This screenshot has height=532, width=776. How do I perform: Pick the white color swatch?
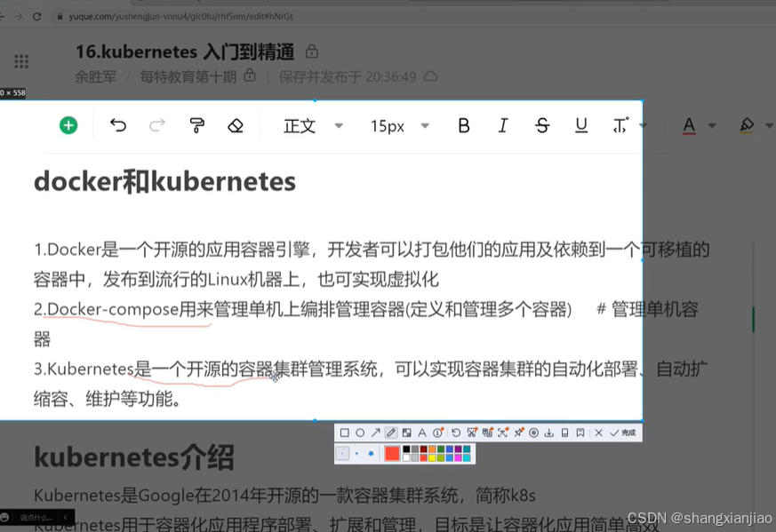(x=406, y=457)
